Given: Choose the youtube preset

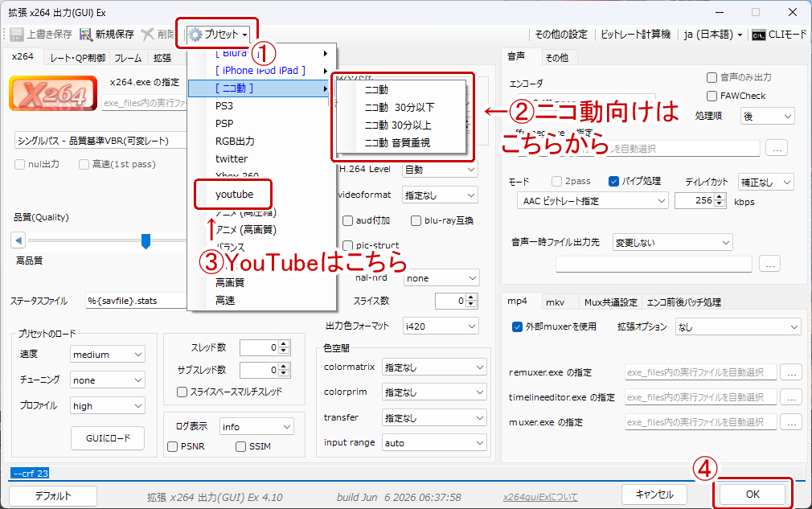Looking at the screenshot, I should pyautogui.click(x=234, y=194).
